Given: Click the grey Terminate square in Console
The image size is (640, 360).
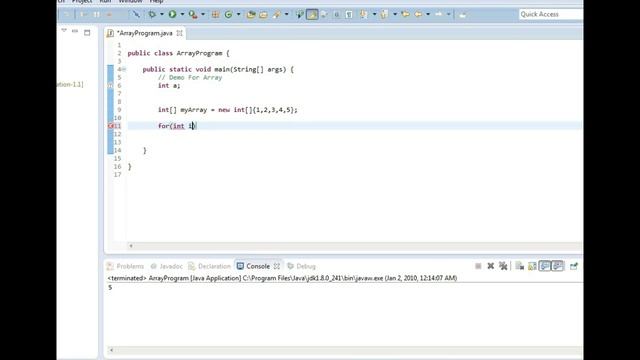Looking at the screenshot, I should point(478,266).
